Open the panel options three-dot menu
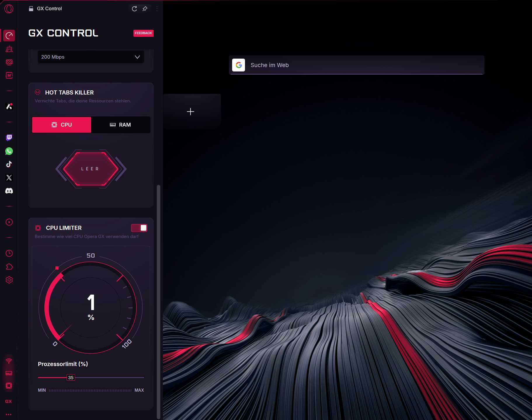 tap(157, 8)
